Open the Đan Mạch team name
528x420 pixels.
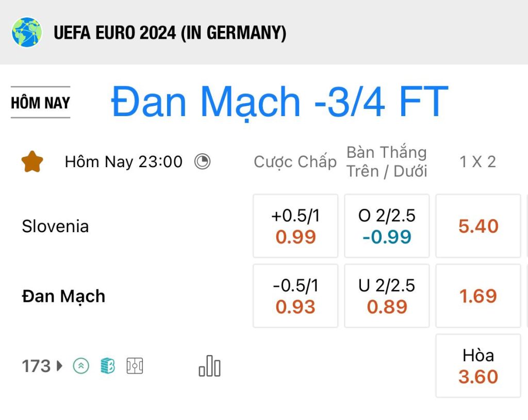tap(63, 296)
